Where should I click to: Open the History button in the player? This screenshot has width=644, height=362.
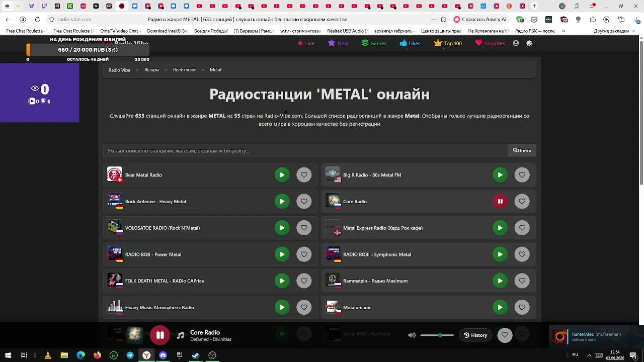point(475,335)
